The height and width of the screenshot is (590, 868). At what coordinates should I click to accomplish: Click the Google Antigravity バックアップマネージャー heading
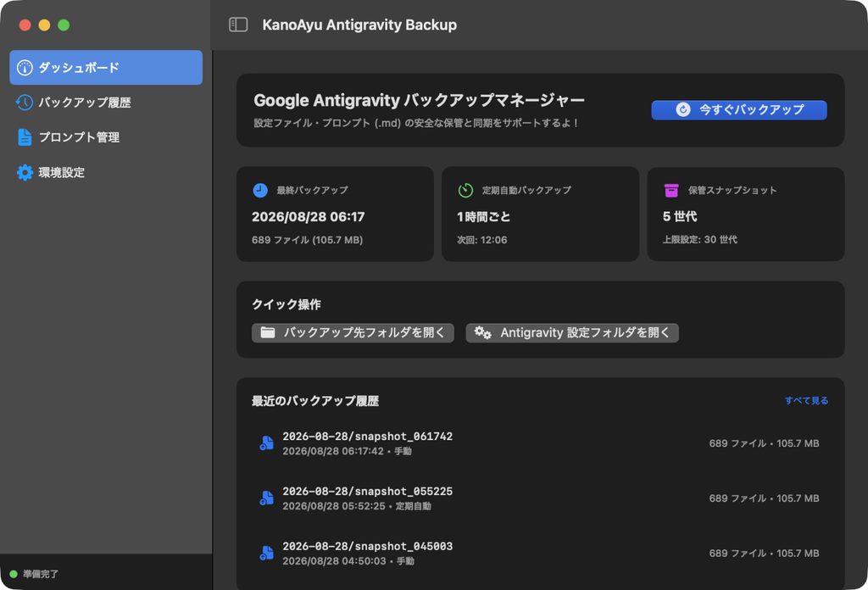(x=419, y=100)
